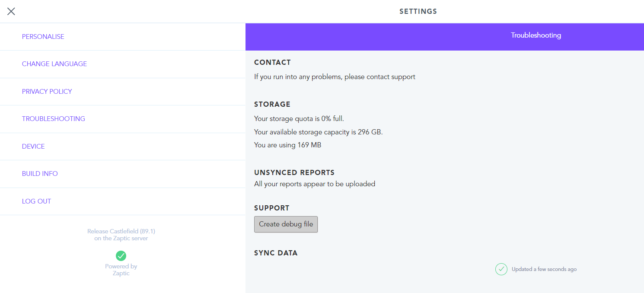This screenshot has width=644, height=293.
Task: Click the available storage capacity line
Action: (319, 132)
